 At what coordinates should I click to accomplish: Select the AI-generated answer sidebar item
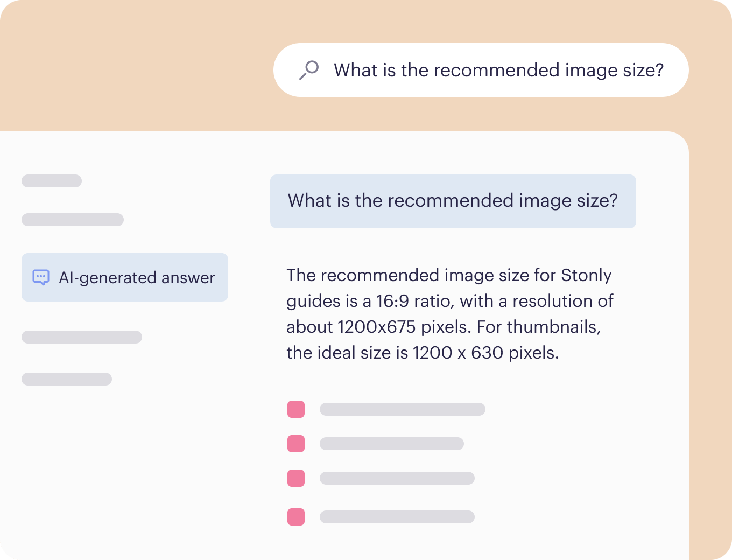pyautogui.click(x=125, y=277)
